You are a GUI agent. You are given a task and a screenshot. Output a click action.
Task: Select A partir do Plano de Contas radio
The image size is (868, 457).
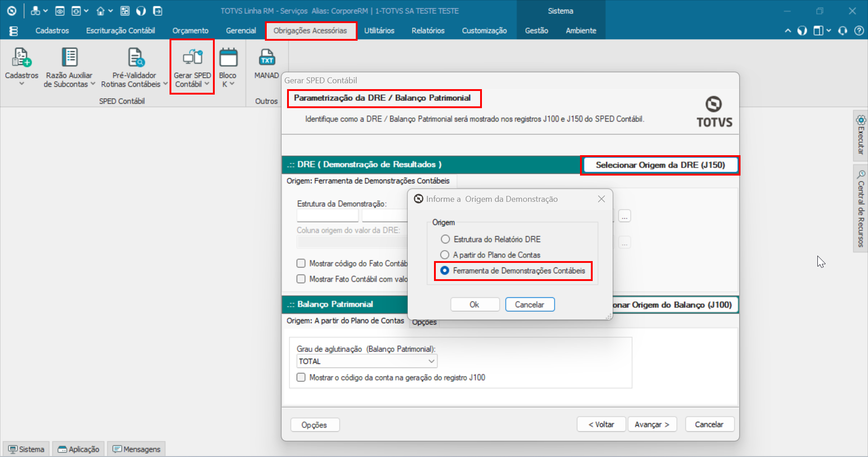(x=445, y=255)
